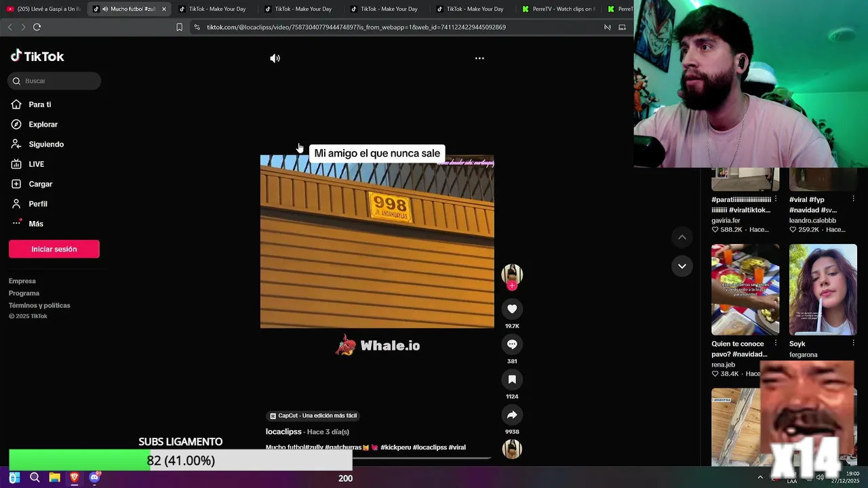Open the spinning sound disc avatar

tap(512, 449)
